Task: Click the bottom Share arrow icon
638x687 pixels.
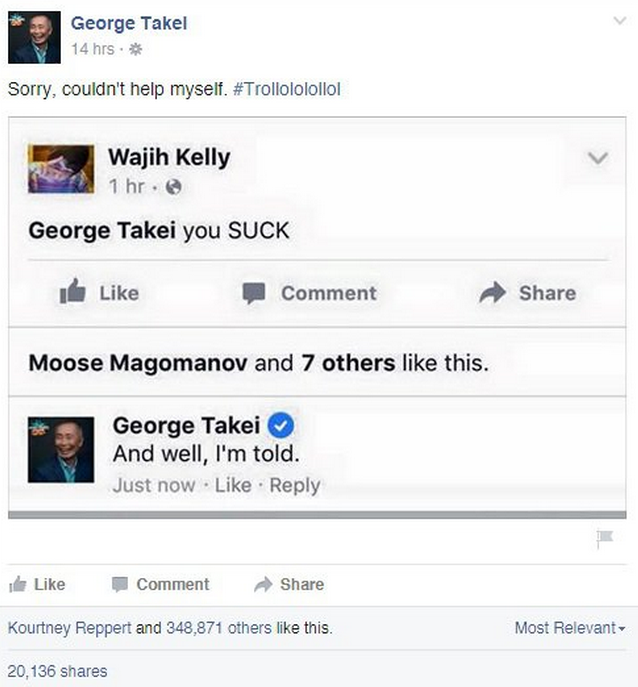Action: pos(263,585)
